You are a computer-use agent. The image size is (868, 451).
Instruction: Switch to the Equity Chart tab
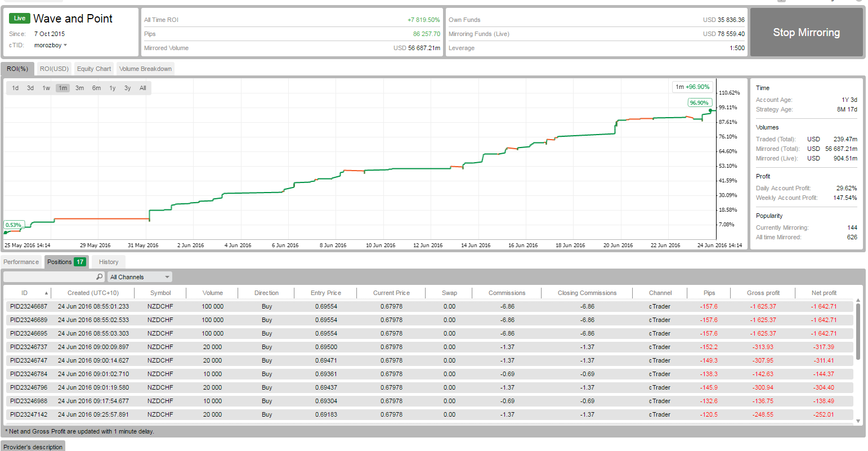click(94, 69)
